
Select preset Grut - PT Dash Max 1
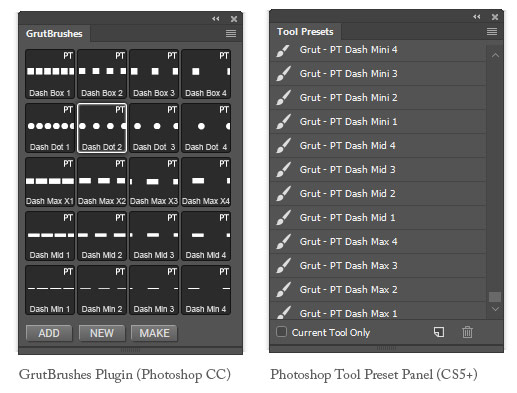pyautogui.click(x=378, y=311)
